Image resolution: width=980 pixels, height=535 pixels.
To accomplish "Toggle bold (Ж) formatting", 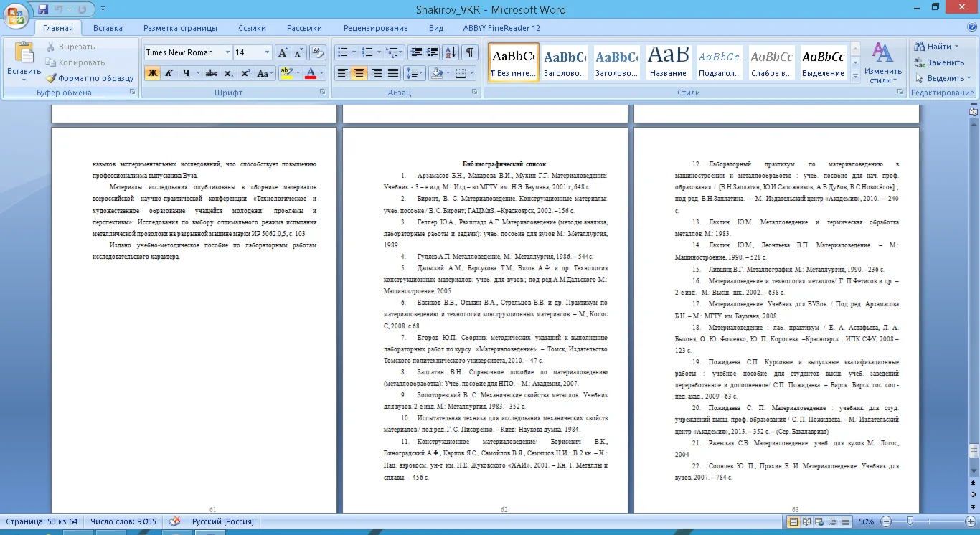I will (x=152, y=73).
